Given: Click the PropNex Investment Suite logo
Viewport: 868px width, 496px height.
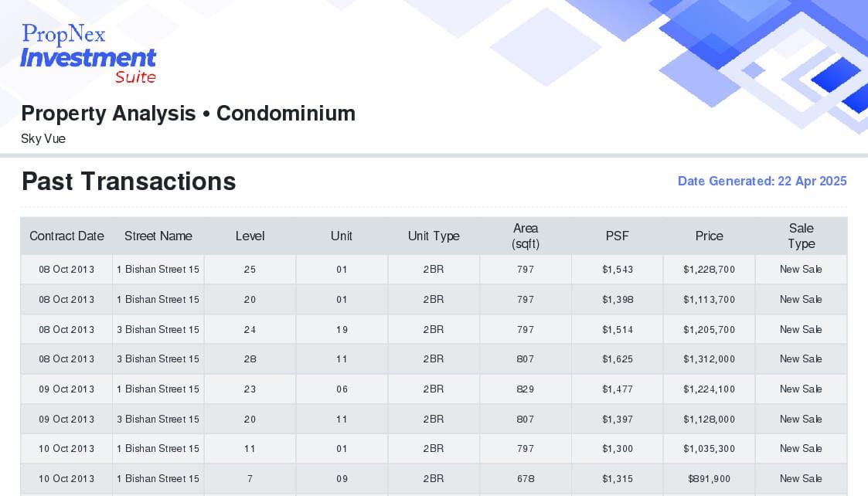Looking at the screenshot, I should coord(89,53).
